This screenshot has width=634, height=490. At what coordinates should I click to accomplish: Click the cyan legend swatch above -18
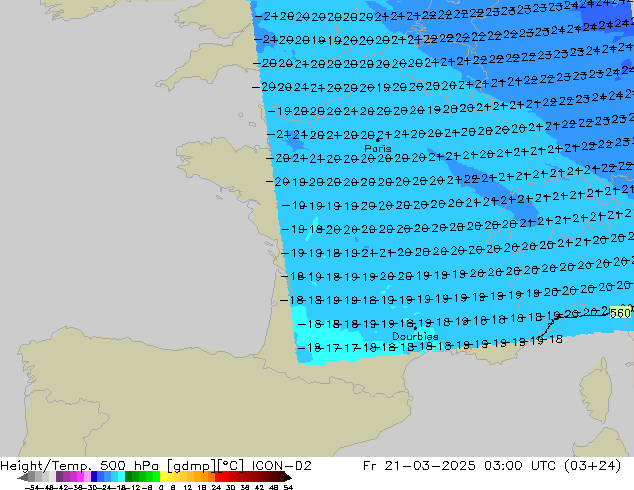click(x=121, y=477)
